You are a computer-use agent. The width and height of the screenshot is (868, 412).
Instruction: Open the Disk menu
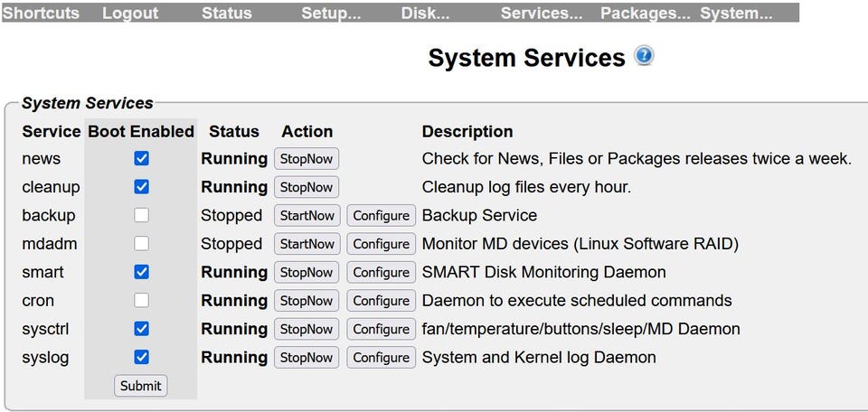tap(425, 14)
